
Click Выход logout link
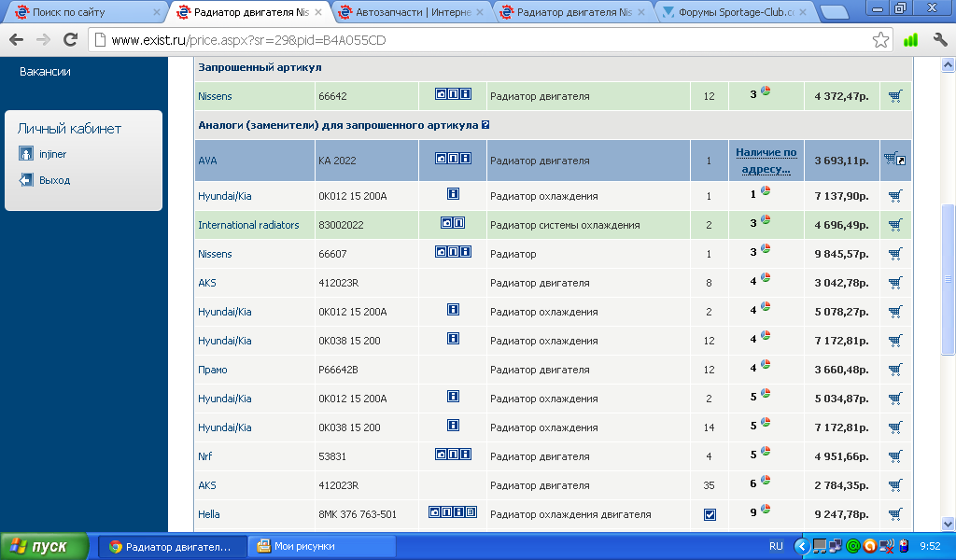click(54, 180)
